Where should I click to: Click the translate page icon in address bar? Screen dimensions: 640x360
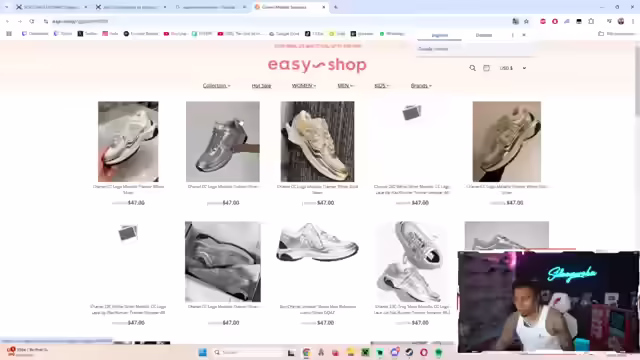516,21
